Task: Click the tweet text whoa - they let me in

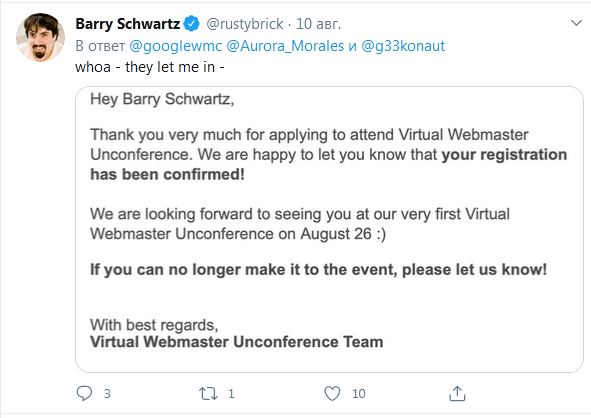Action: pos(150,67)
